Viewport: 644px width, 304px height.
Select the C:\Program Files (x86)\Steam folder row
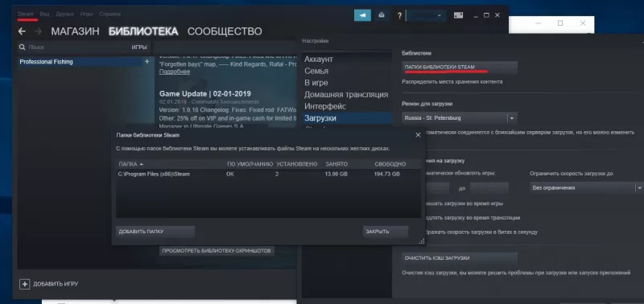(268, 174)
